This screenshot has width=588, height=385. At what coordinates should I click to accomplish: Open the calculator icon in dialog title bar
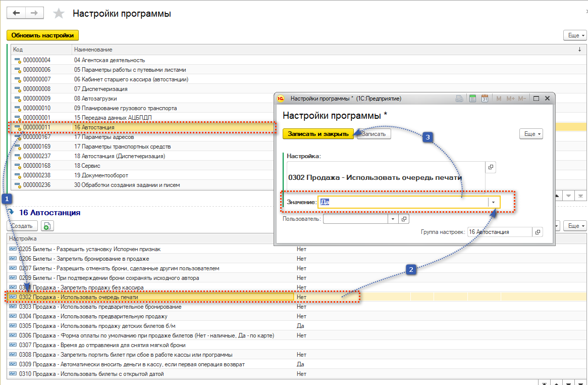pos(472,99)
